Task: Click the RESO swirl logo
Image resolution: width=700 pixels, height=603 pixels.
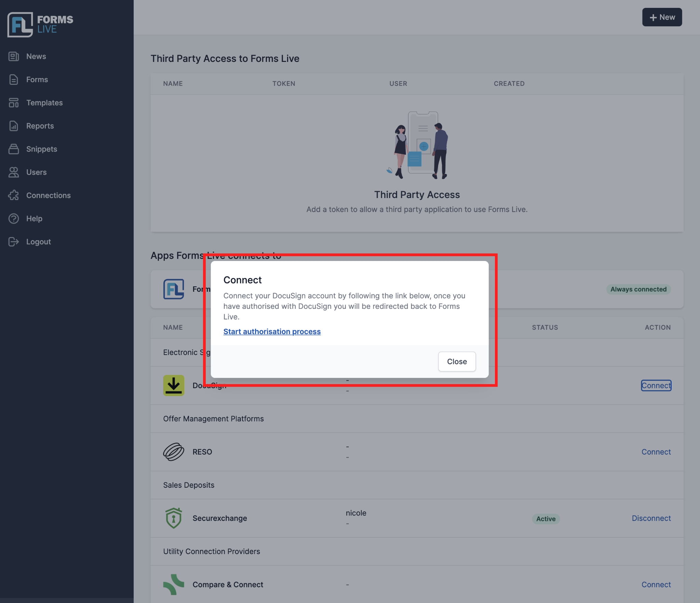Action: click(x=174, y=452)
